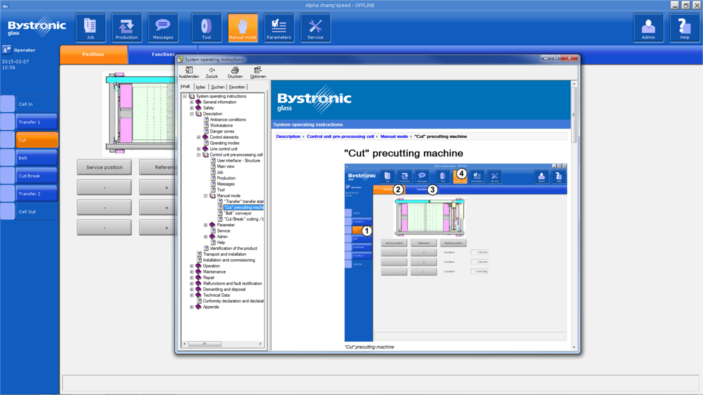Expand Operation tree node
Image resolution: width=703 pixels, height=396 pixels.
(x=191, y=266)
